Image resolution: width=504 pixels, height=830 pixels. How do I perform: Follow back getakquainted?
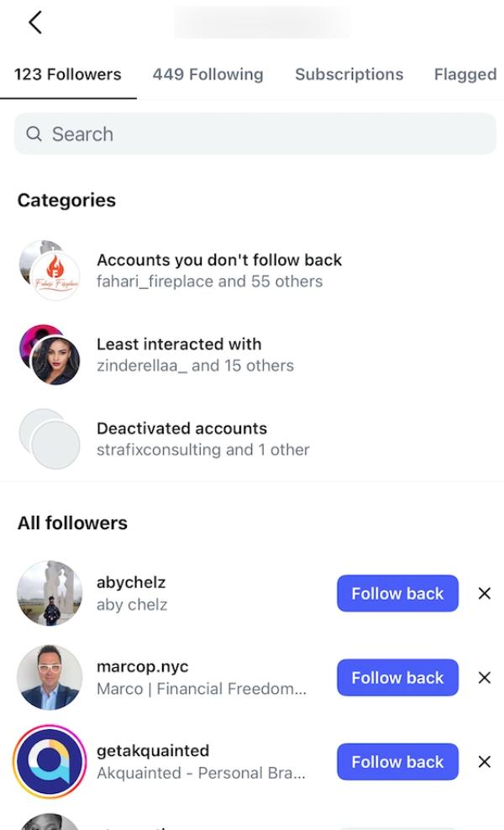click(x=397, y=762)
